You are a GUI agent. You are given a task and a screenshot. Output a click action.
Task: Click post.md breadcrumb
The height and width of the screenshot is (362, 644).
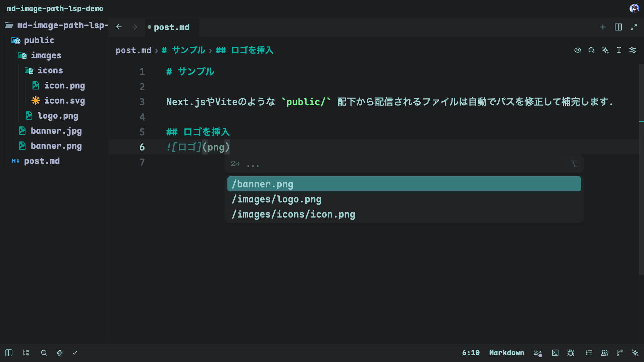(133, 51)
